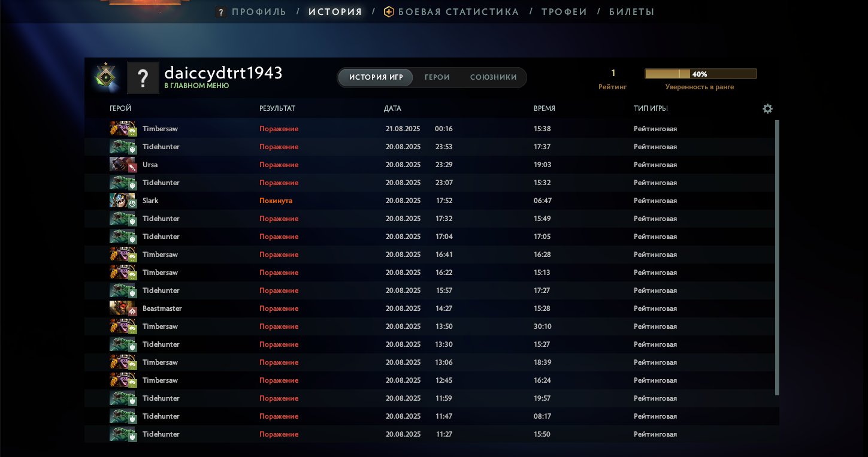This screenshot has width=868, height=457.
Task: Sort matches by the Результат column header
Action: click(x=277, y=108)
